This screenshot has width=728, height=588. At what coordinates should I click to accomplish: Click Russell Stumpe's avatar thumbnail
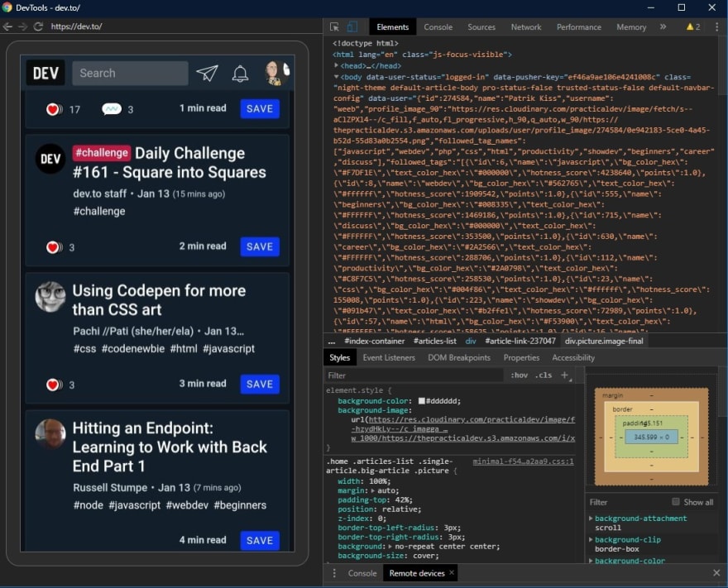tap(50, 434)
